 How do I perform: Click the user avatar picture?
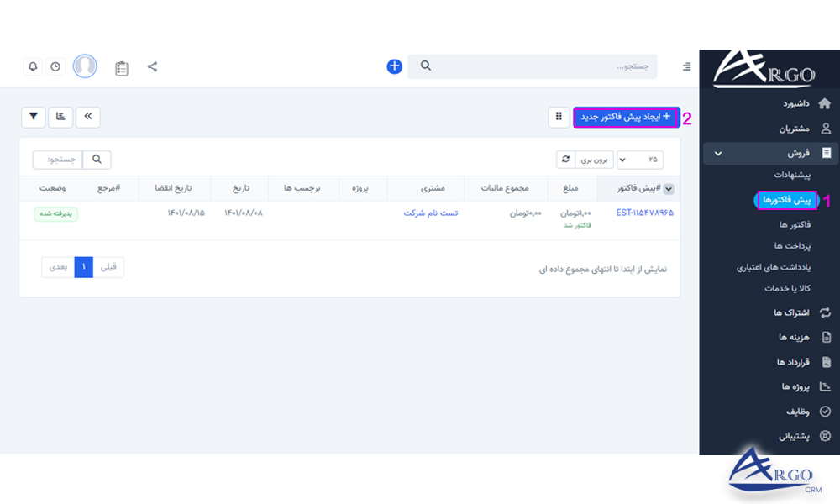85,66
